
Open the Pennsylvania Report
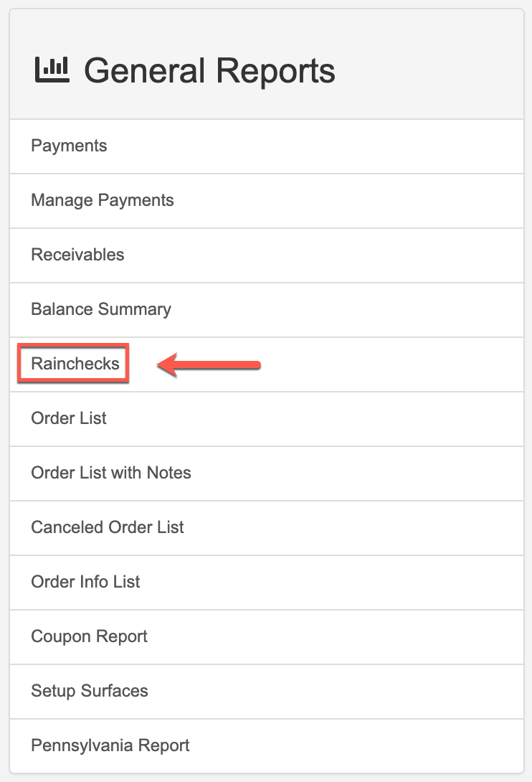coord(110,745)
